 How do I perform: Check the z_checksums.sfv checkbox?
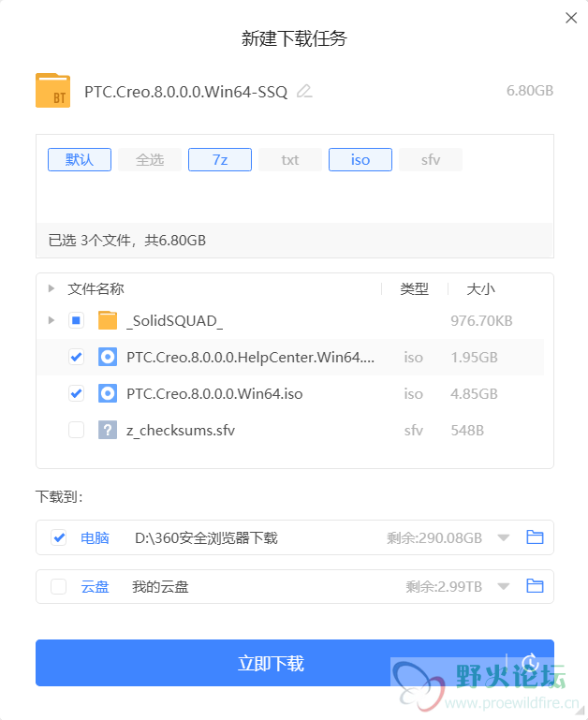click(x=76, y=431)
